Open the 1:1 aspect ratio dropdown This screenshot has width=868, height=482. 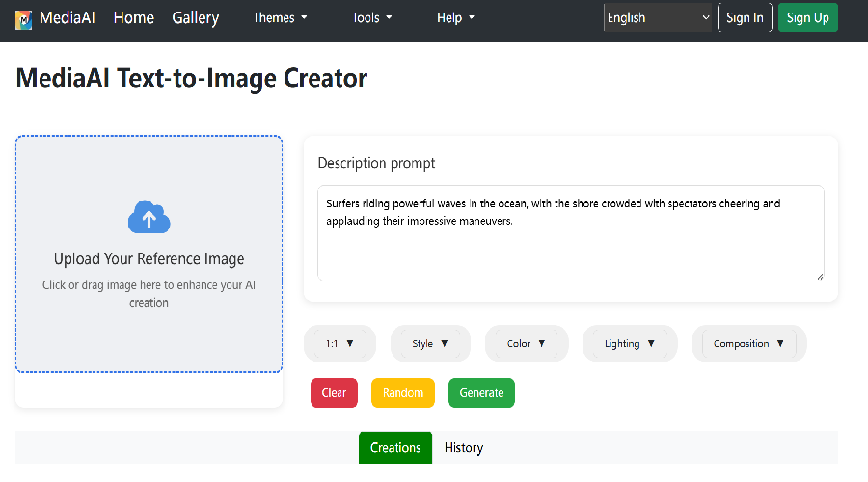tap(339, 343)
